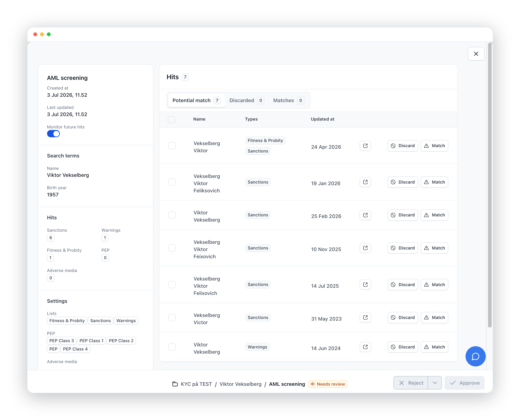Check the Vekselberg Victor row
520x420 pixels.
tap(172, 317)
